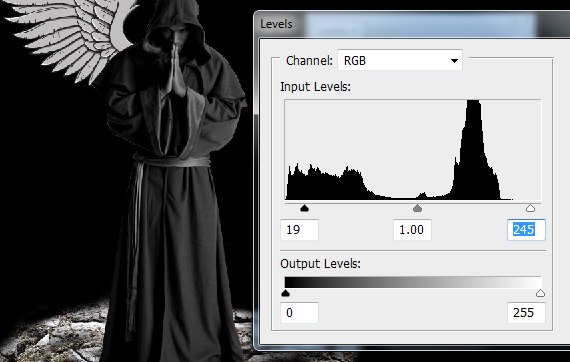Click the input levels histogram graph
Screen dimensions: 570x362
point(413,149)
